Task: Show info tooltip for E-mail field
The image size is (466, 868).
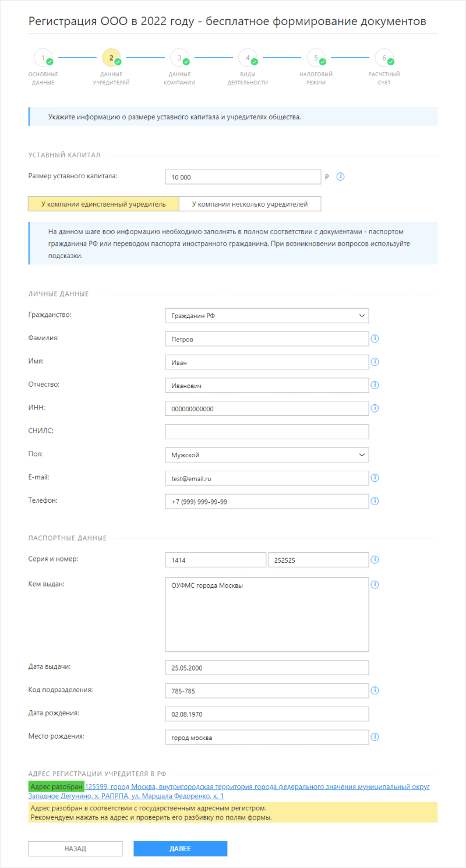Action: [375, 478]
